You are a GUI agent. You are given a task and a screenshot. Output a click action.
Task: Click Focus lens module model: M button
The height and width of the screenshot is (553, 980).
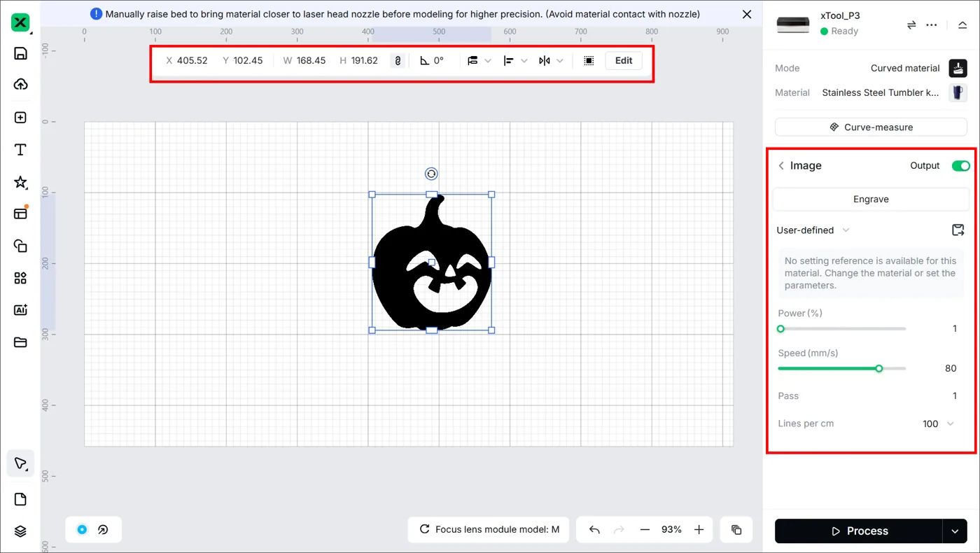[x=489, y=530]
